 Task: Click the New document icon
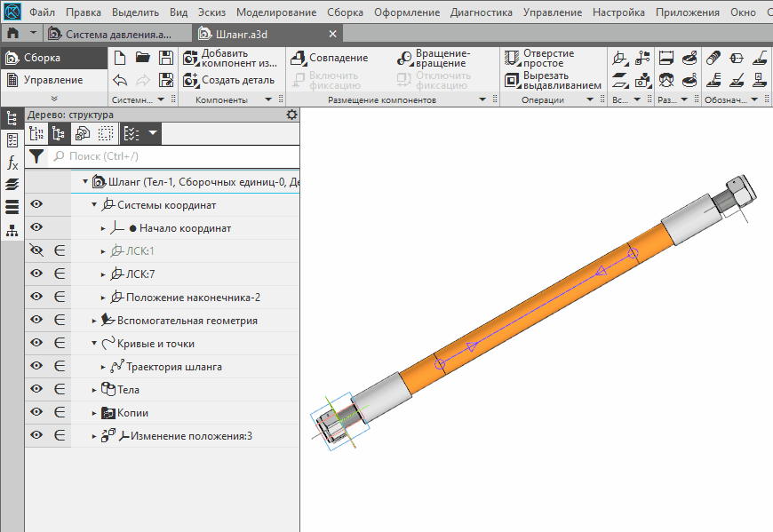(121, 58)
